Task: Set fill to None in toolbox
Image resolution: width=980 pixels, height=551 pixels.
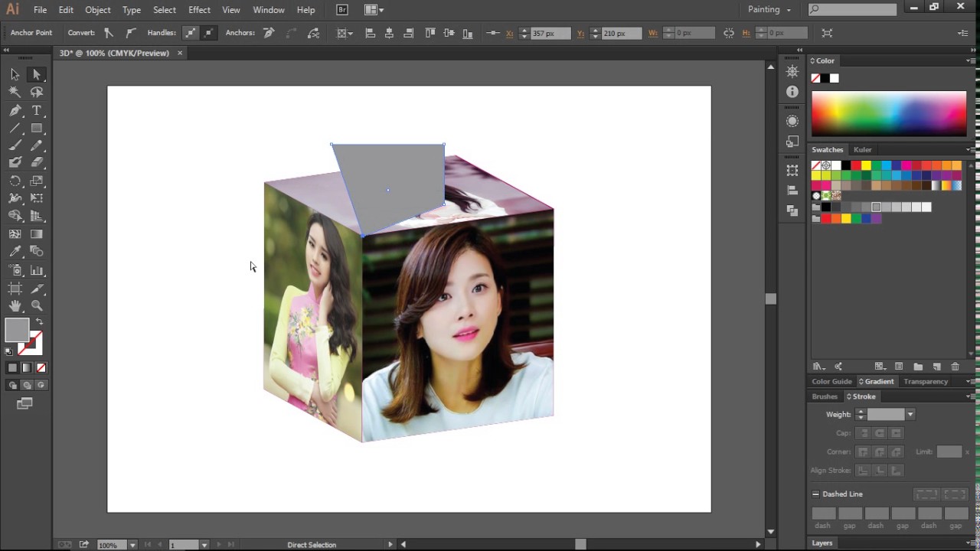Action: (x=41, y=367)
